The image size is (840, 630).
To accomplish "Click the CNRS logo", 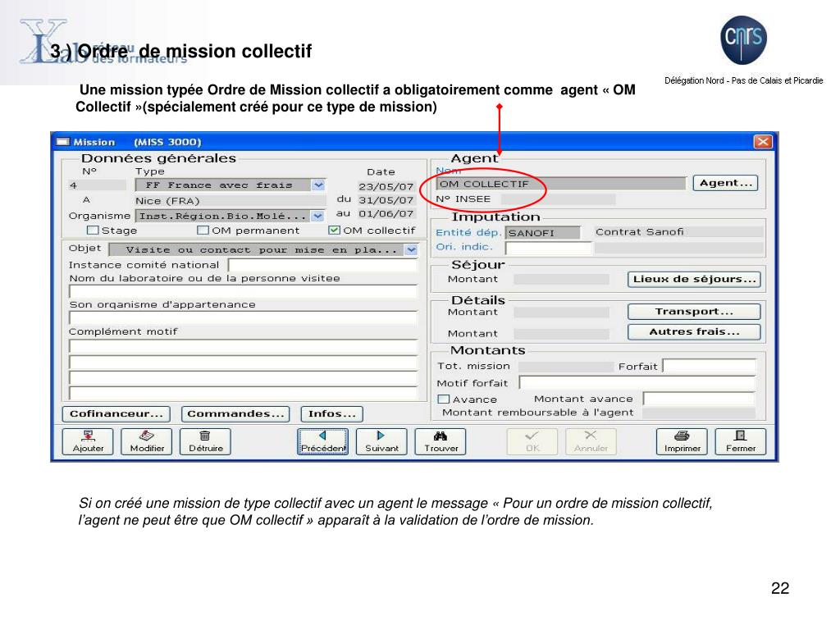I will click(743, 39).
